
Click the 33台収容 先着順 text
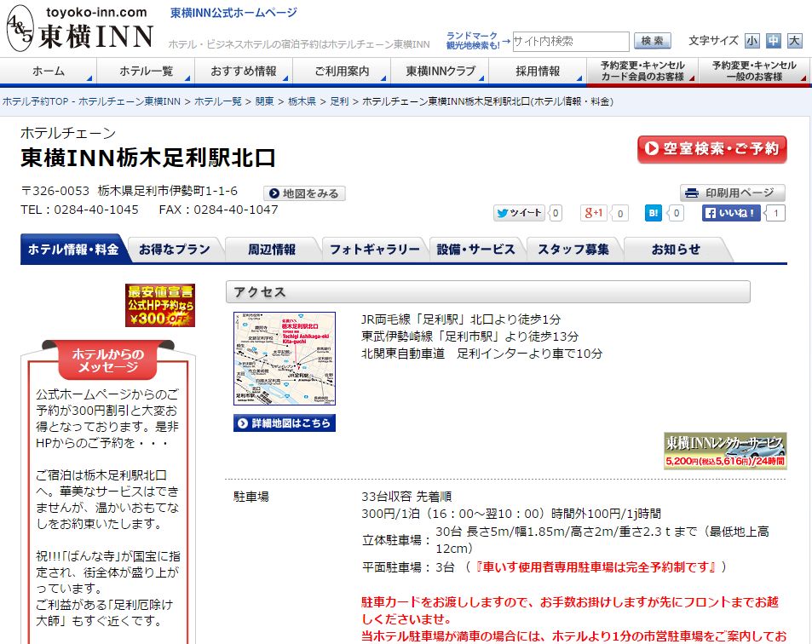pyautogui.click(x=406, y=497)
